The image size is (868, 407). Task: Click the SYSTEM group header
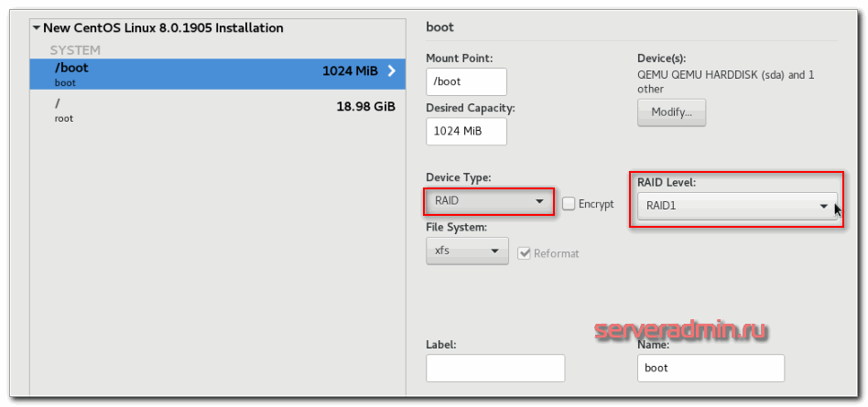coord(75,50)
